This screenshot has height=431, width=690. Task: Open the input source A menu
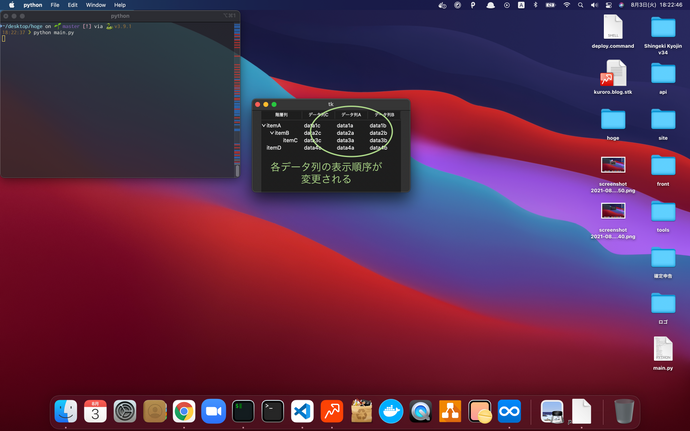pos(521,5)
